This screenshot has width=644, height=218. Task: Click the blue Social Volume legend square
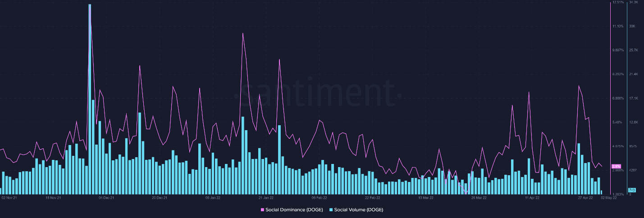click(331, 210)
